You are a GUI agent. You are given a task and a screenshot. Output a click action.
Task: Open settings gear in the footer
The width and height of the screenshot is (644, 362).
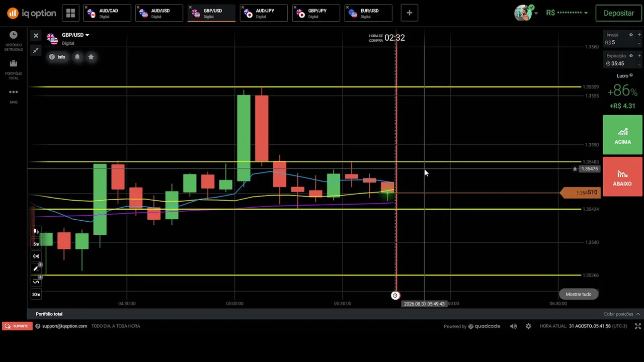pos(528,326)
